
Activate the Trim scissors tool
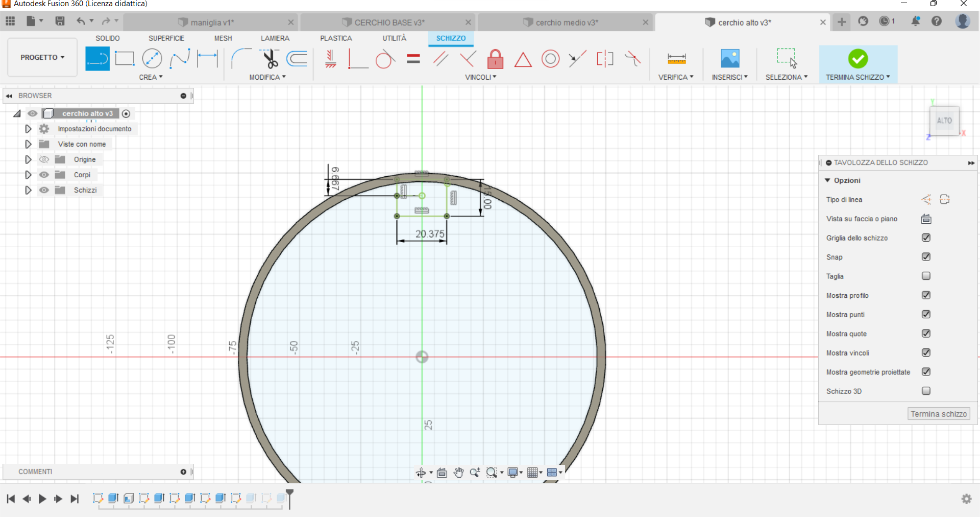(269, 58)
